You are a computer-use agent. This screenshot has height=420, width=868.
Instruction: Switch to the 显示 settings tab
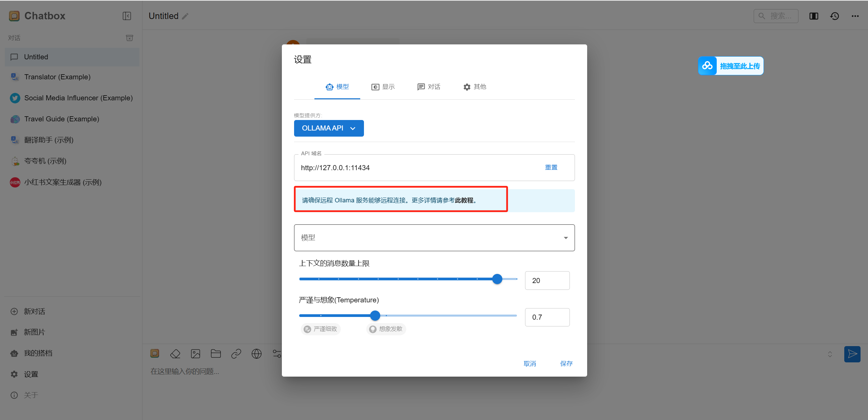383,87
